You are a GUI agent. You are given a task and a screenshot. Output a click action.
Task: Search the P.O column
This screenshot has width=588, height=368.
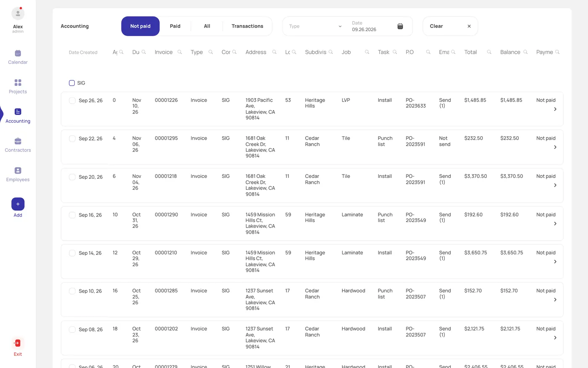point(428,52)
